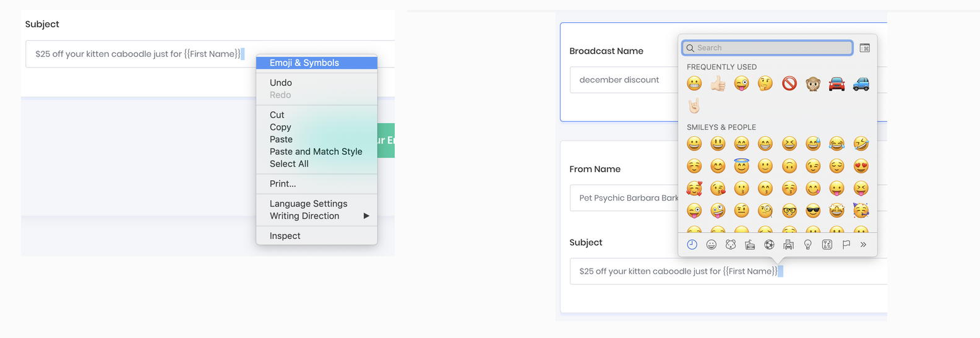
Task: Expand the Writing Direction submenu arrow
Action: click(366, 216)
